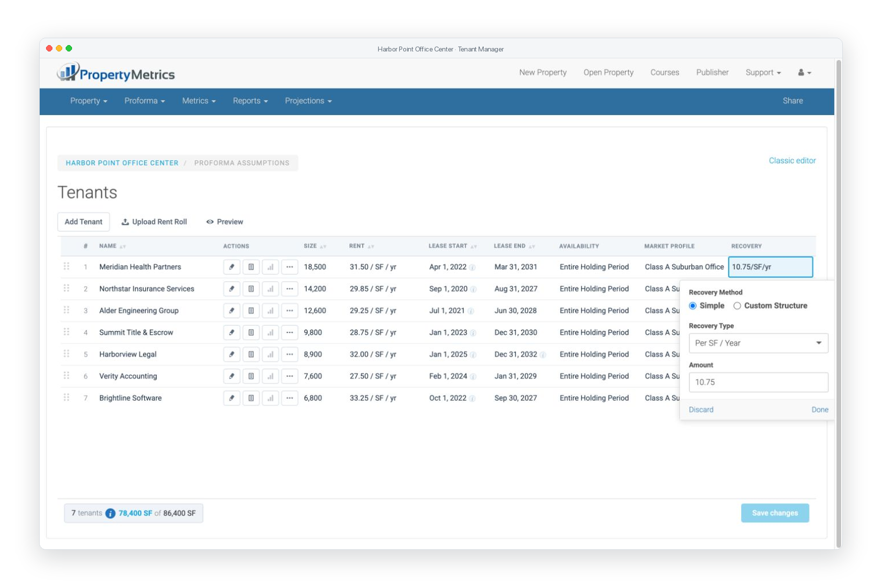Open the user account dropdown
The height and width of the screenshot is (588, 882).
pyautogui.click(x=805, y=73)
